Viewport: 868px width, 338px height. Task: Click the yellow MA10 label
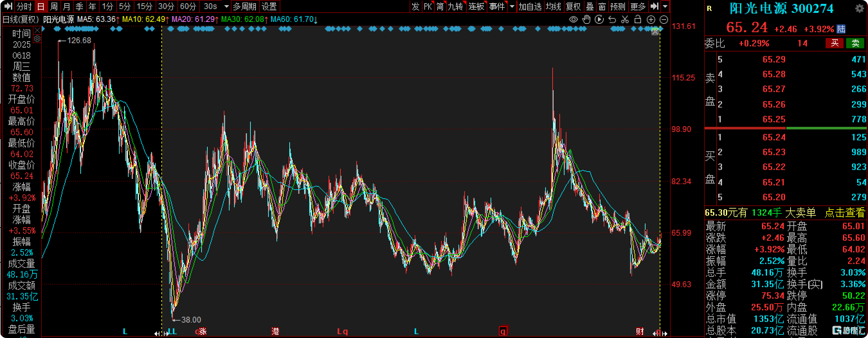pyautogui.click(x=146, y=19)
